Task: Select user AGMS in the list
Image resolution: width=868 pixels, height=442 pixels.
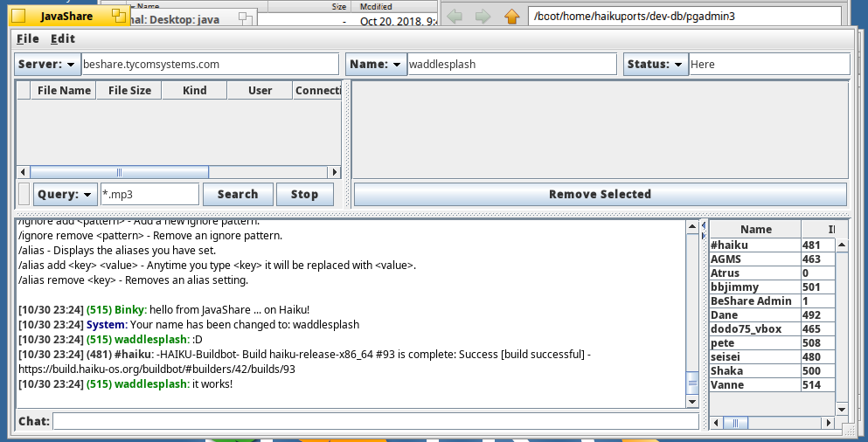Action: pyautogui.click(x=755, y=259)
